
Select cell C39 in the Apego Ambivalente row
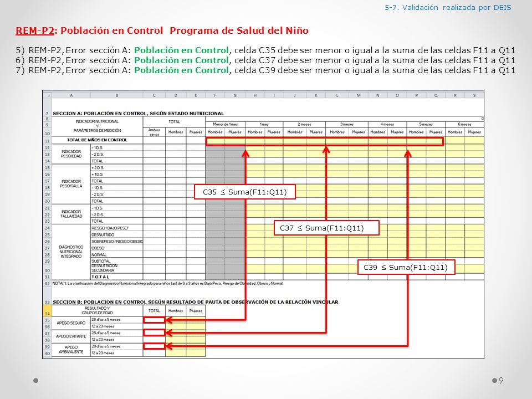point(154,346)
